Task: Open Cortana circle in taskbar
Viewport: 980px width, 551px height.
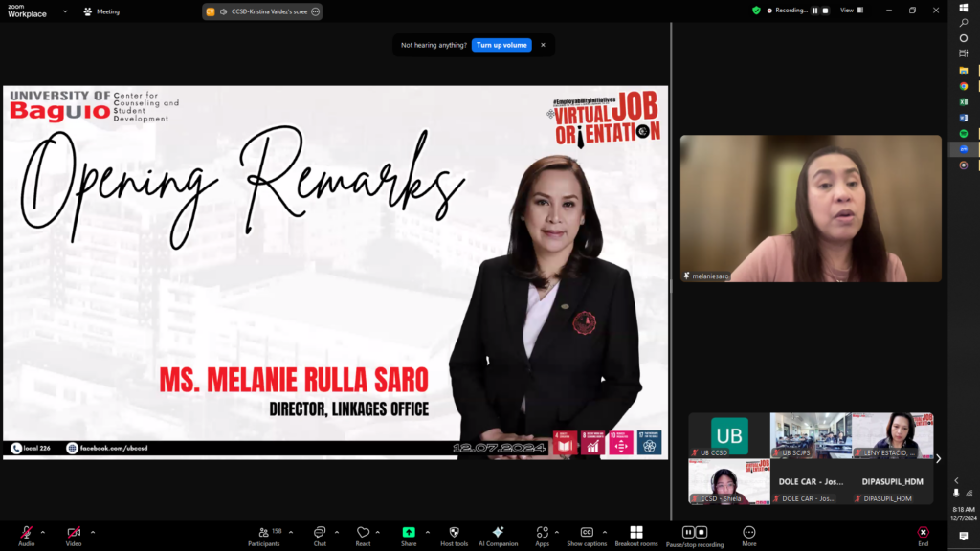Action: pyautogui.click(x=964, y=38)
